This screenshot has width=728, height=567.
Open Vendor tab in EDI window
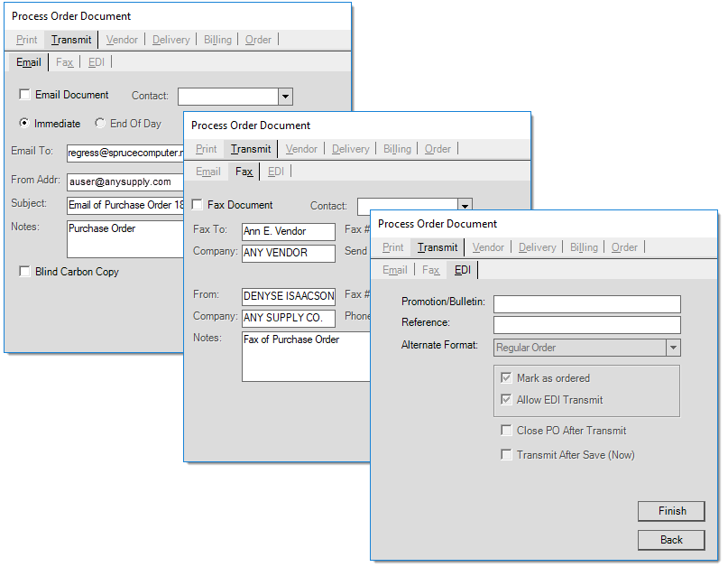coord(488,247)
